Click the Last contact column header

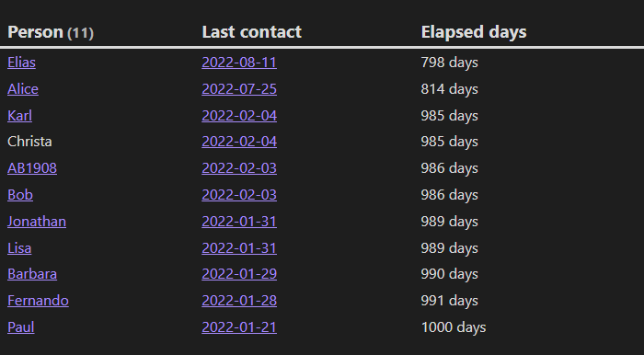coord(252,32)
